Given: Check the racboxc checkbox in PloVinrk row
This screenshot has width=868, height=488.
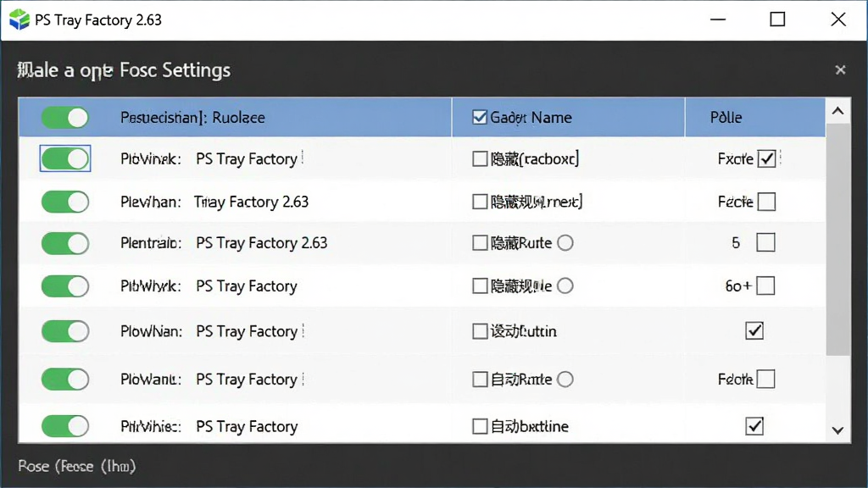Looking at the screenshot, I should [x=480, y=159].
